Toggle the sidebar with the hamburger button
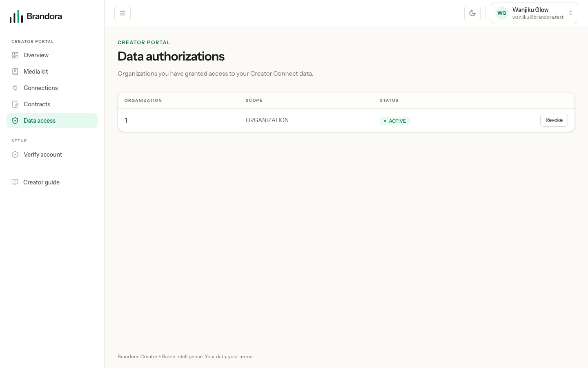Viewport: 588px width, 368px height. 122,13
